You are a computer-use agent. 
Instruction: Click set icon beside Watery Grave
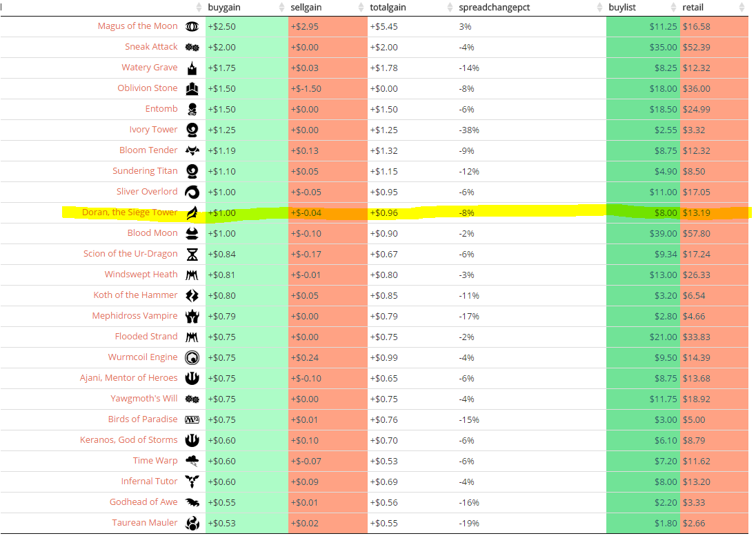coord(192,68)
